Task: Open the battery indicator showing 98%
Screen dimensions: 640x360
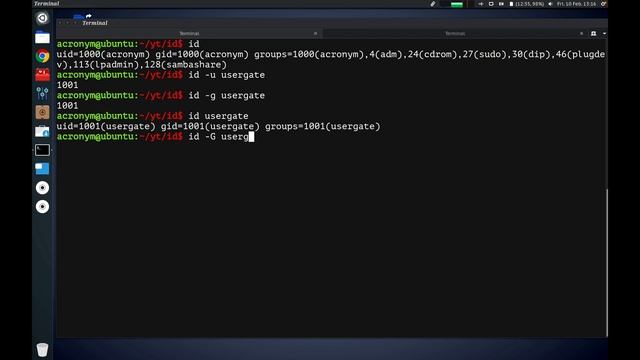Action: (526, 4)
